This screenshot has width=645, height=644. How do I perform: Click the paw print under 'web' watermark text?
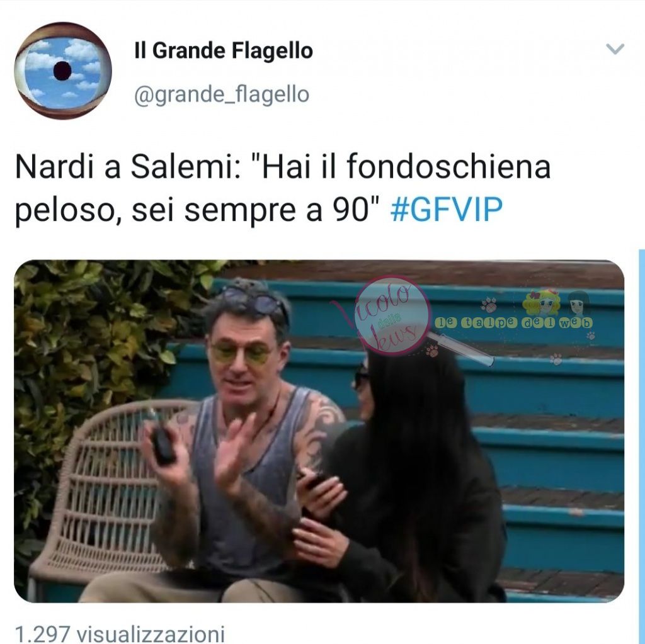pyautogui.click(x=591, y=336)
